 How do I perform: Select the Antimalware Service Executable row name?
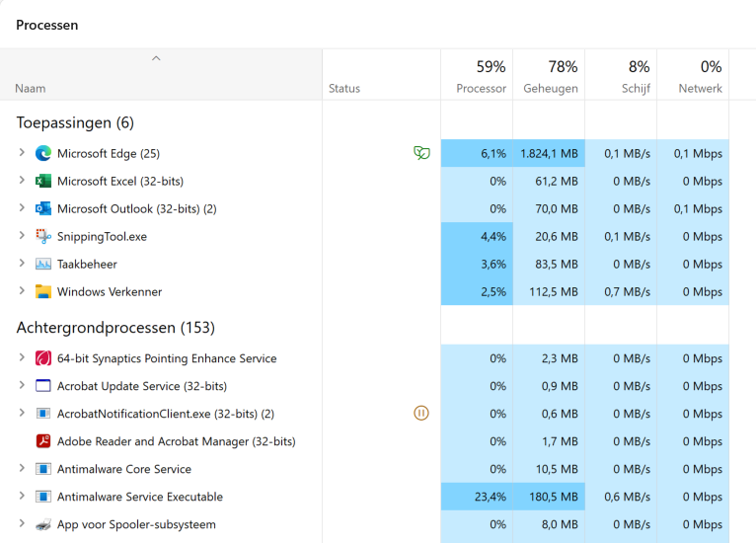(140, 497)
